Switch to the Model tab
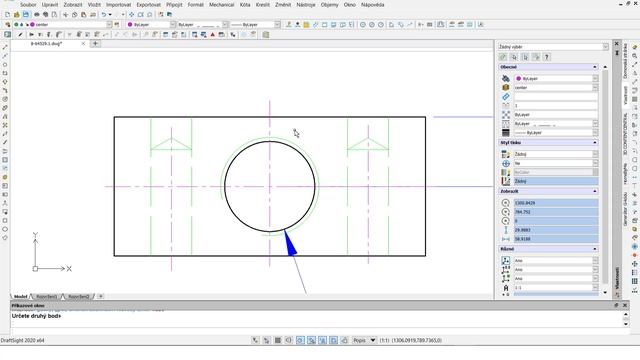Viewport: 640px width, 360px height. (20, 297)
